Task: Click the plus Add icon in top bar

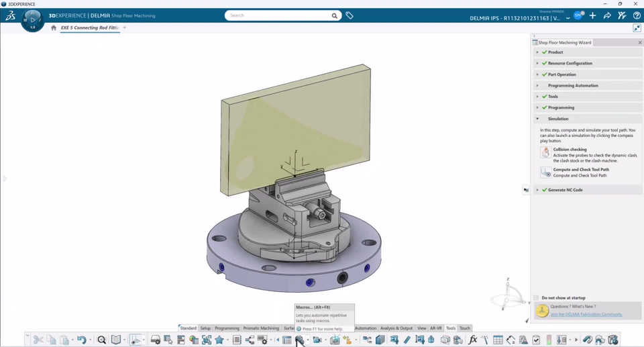Action: pos(592,15)
